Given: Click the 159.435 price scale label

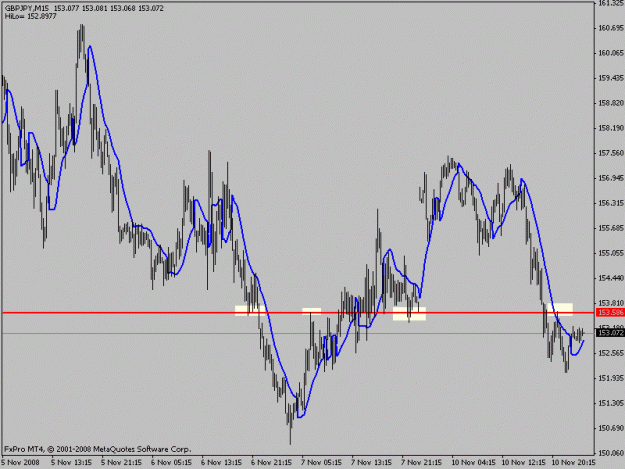Looking at the screenshot, I should click(611, 78).
